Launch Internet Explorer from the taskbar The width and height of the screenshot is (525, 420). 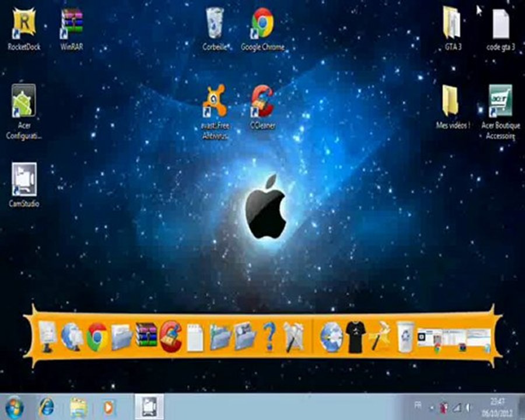tap(46, 407)
